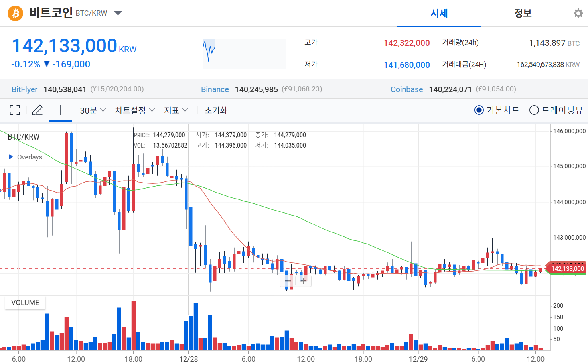This screenshot has height=364, width=588.
Task: Toggle the VOLUME panel label
Action: tap(25, 303)
